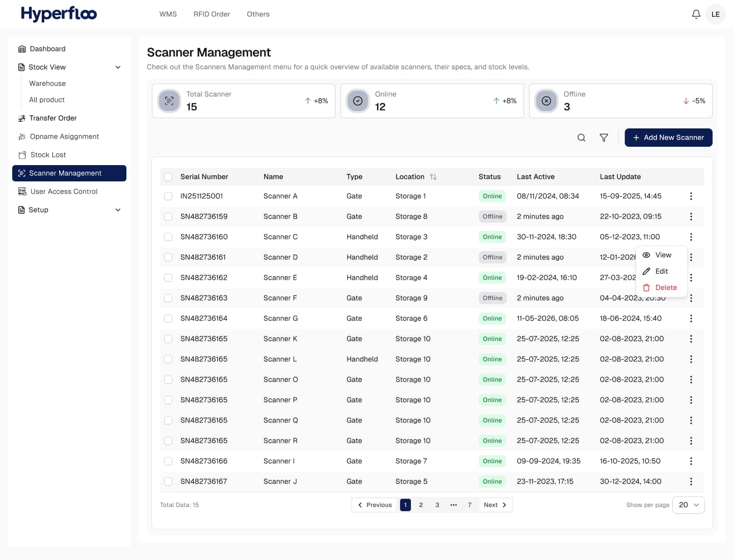Click the search icon above the scanner table
The width and height of the screenshot is (734, 560).
581,138
